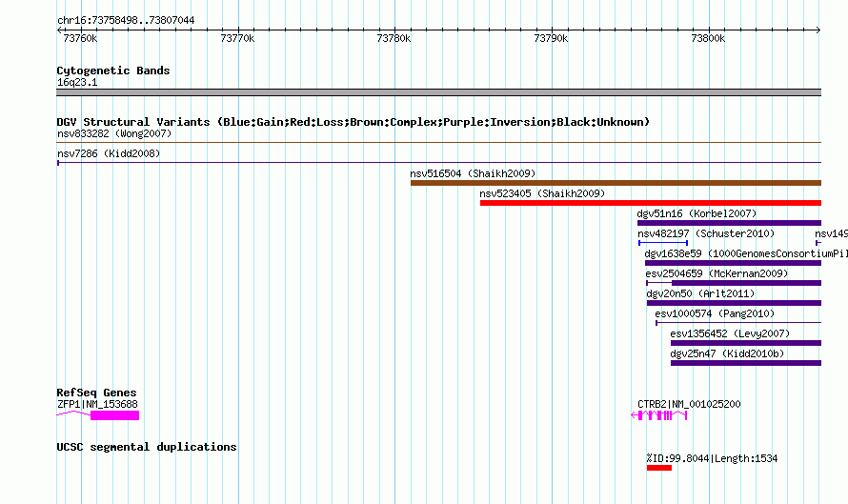Open the esv1356452 (Levy2007) label

pos(730,333)
